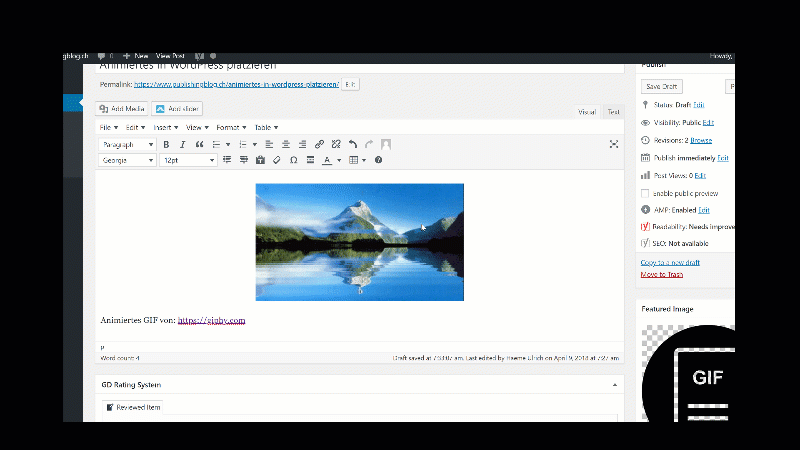
Task: Undo the last edit
Action: [353, 144]
